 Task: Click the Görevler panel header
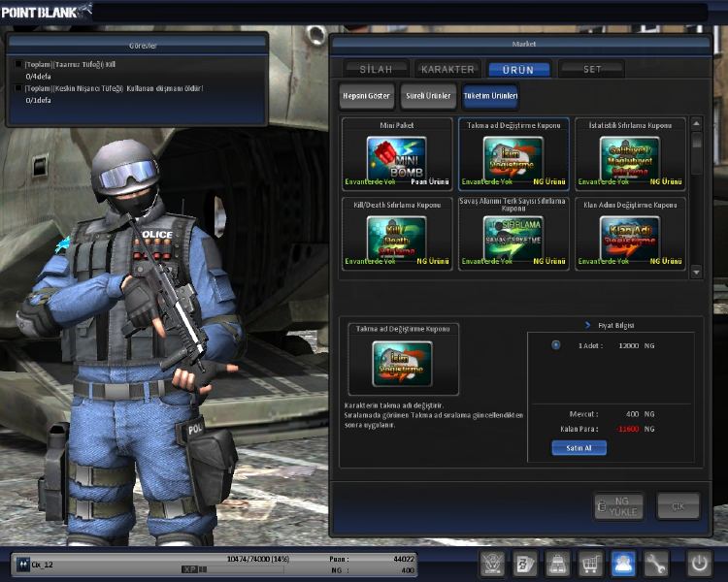(138, 46)
